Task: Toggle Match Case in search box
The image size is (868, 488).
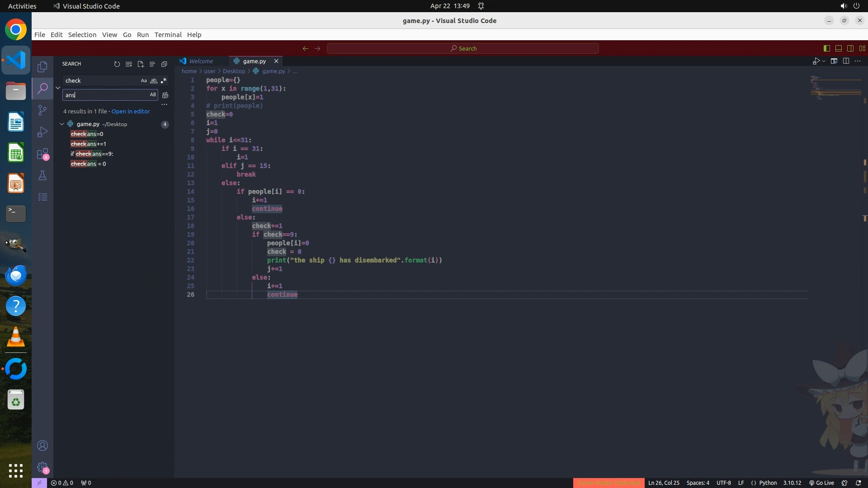Action: pyautogui.click(x=144, y=80)
